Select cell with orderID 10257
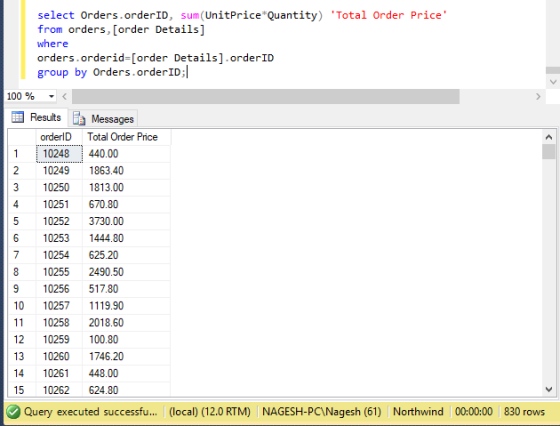 pos(59,306)
